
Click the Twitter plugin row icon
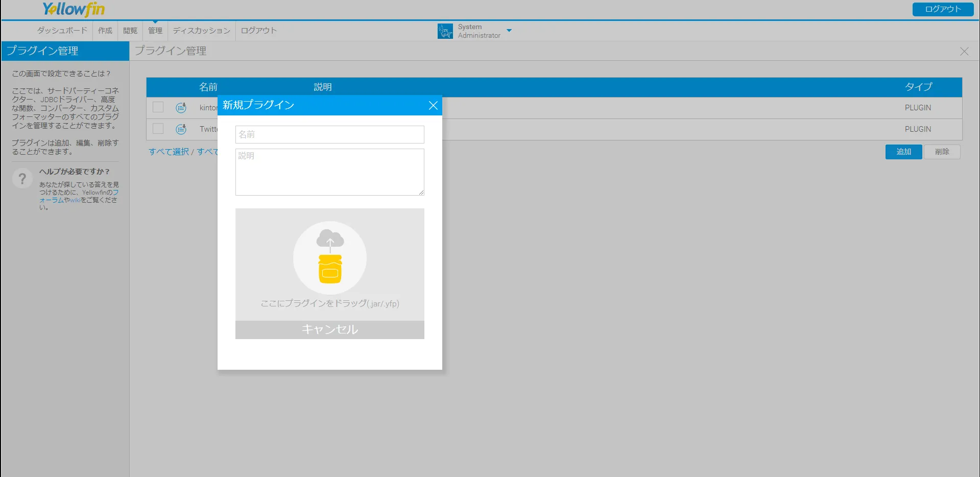click(x=181, y=129)
